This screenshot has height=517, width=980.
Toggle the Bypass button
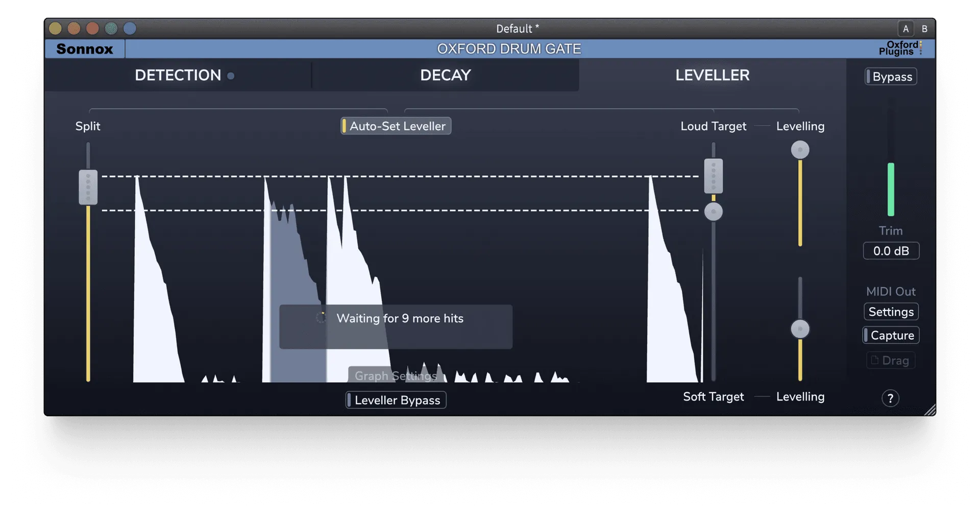pos(891,77)
